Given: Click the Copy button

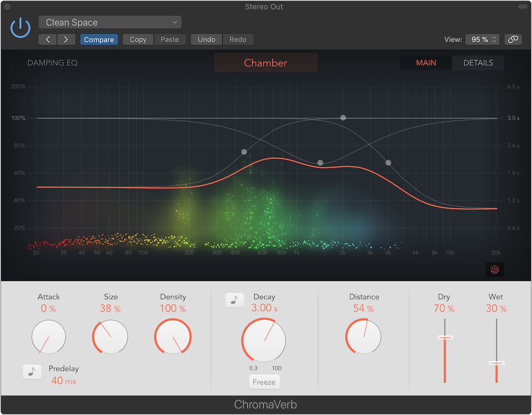Looking at the screenshot, I should 138,40.
